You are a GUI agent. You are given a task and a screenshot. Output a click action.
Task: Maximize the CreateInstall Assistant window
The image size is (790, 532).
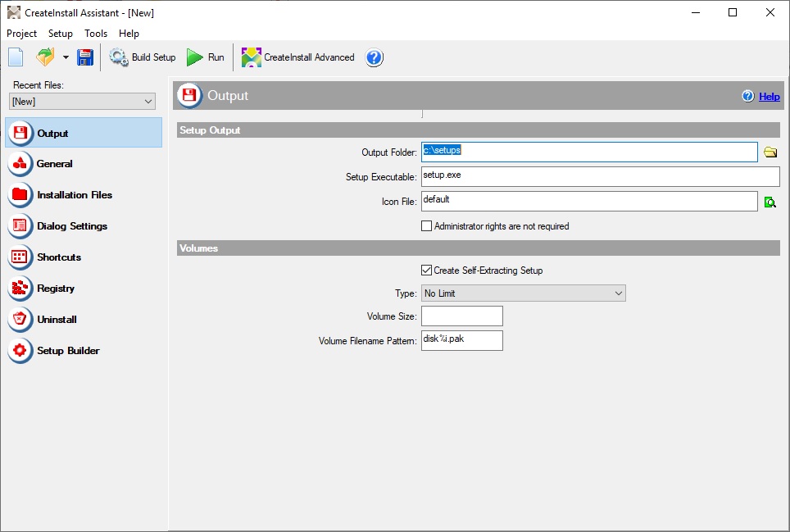tap(733, 12)
